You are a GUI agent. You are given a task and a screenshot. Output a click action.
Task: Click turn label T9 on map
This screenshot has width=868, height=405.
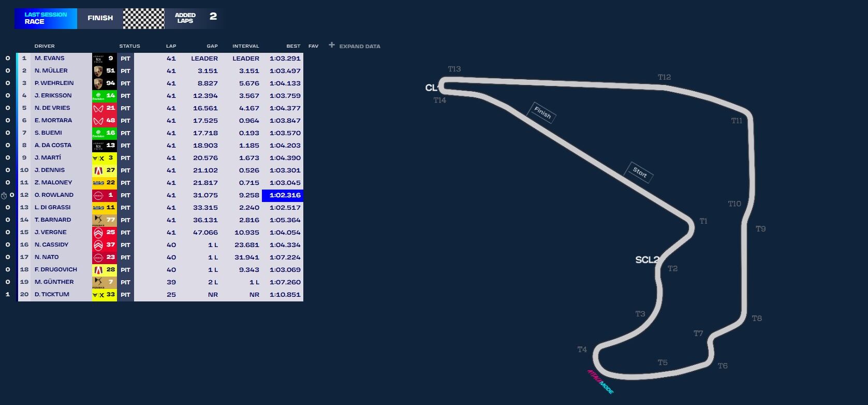coord(760,229)
